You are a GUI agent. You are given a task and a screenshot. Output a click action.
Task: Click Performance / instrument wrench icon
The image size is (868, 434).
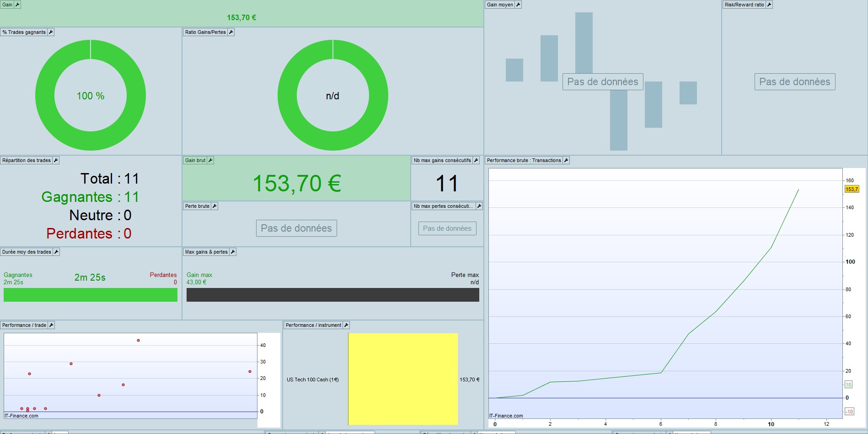[346, 325]
